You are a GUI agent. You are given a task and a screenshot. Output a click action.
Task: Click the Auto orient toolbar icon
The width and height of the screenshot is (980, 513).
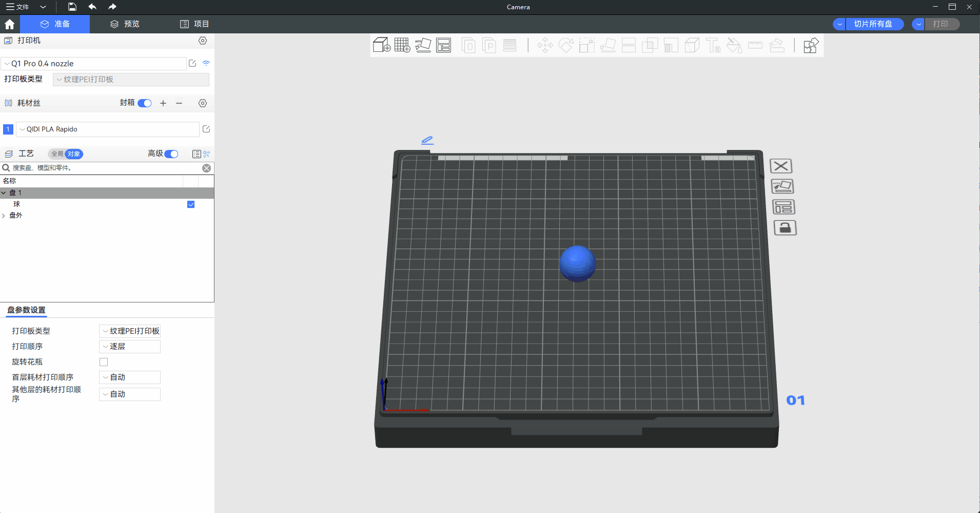click(x=423, y=45)
